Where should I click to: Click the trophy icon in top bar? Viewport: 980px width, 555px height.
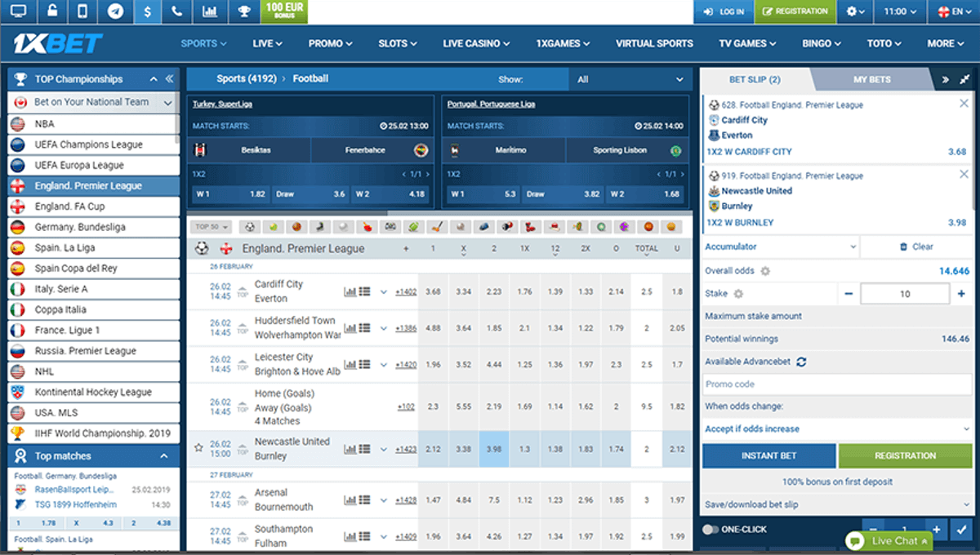243,11
